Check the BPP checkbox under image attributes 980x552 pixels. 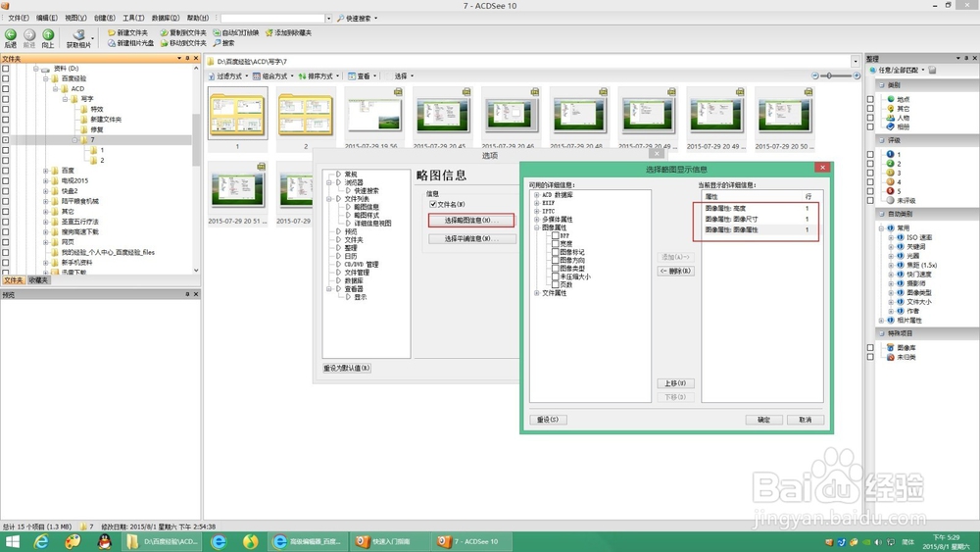click(555, 235)
